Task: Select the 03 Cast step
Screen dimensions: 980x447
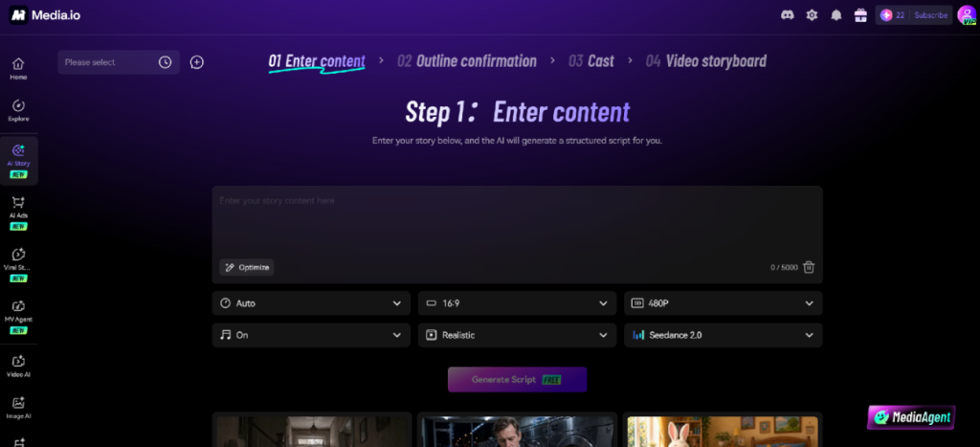Action: [x=591, y=61]
